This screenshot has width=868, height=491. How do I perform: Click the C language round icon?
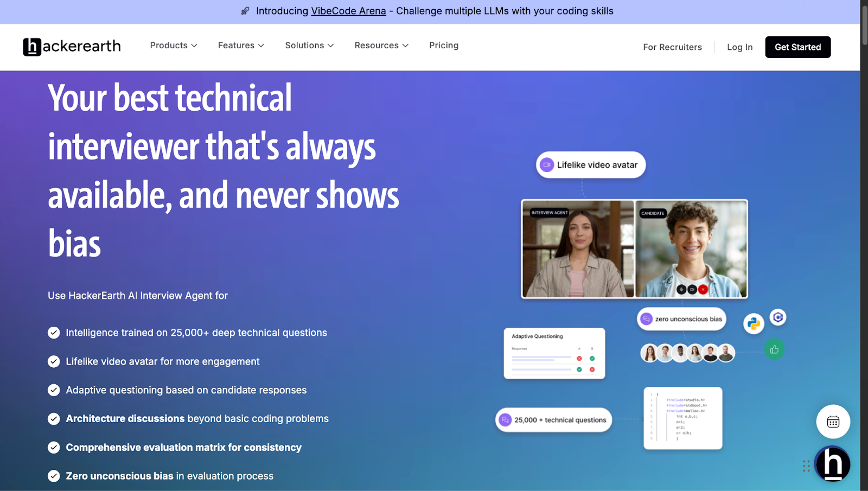(x=778, y=317)
